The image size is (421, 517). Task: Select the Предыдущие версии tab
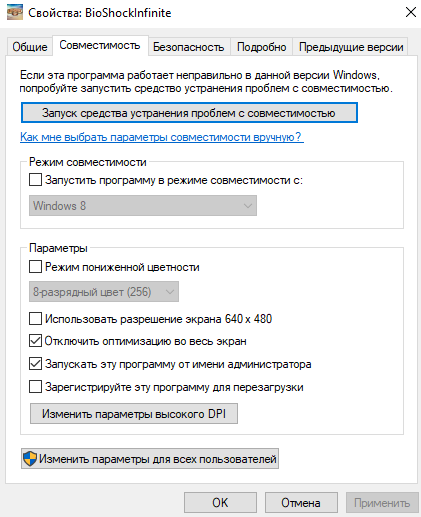pyautogui.click(x=351, y=47)
